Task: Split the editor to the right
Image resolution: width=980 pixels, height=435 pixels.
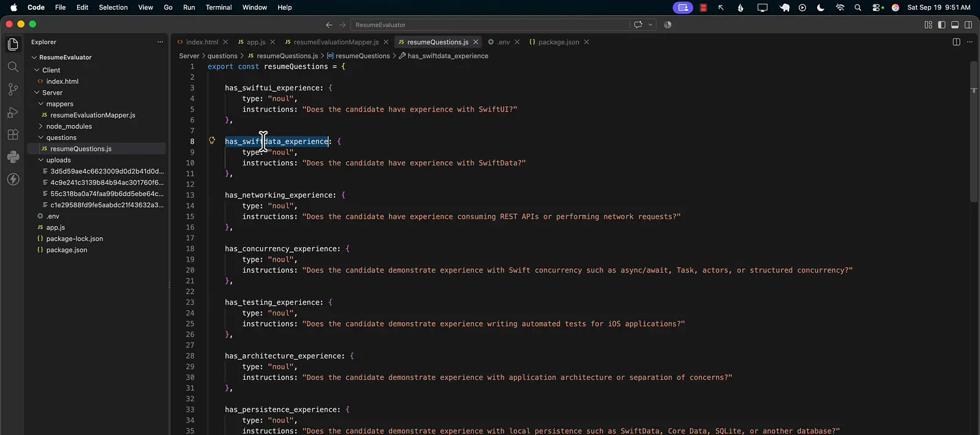Action: point(956,42)
